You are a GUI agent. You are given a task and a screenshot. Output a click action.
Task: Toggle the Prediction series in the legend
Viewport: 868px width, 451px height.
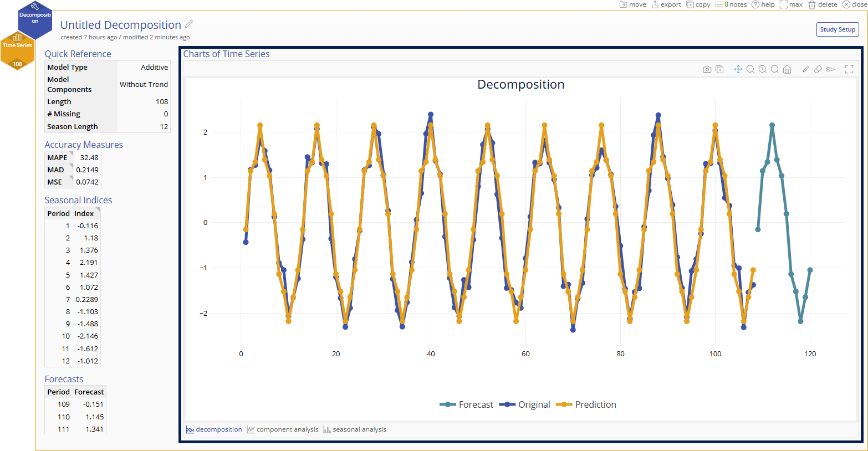pos(586,404)
